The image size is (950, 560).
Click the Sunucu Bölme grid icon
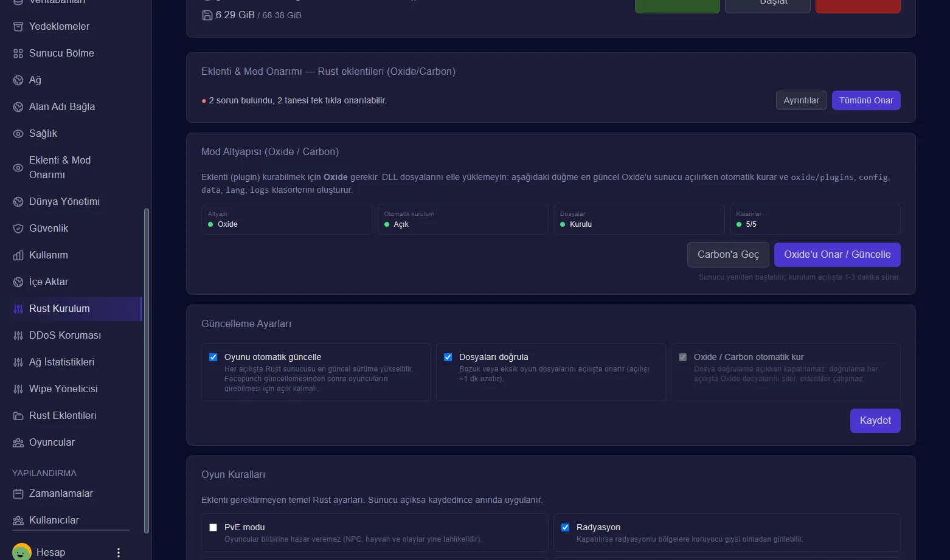tap(18, 54)
